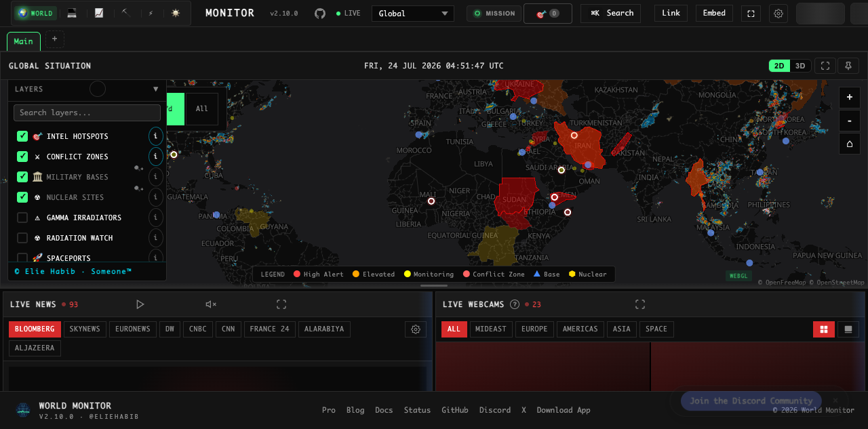This screenshot has width=868, height=429.
Task: Show info for Conflict Zones layer
Action: pos(156,157)
